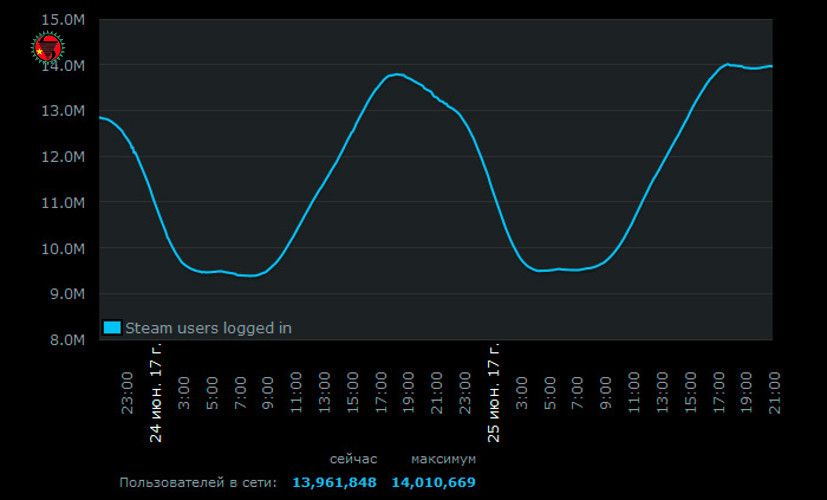Select the 8.0M y-axis label
This screenshot has width=827, height=500.
[x=66, y=340]
